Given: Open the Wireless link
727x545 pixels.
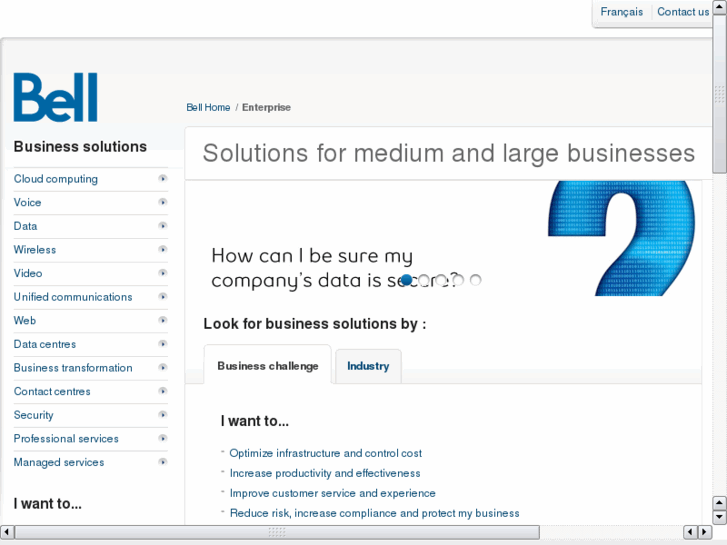Looking at the screenshot, I should [x=35, y=250].
